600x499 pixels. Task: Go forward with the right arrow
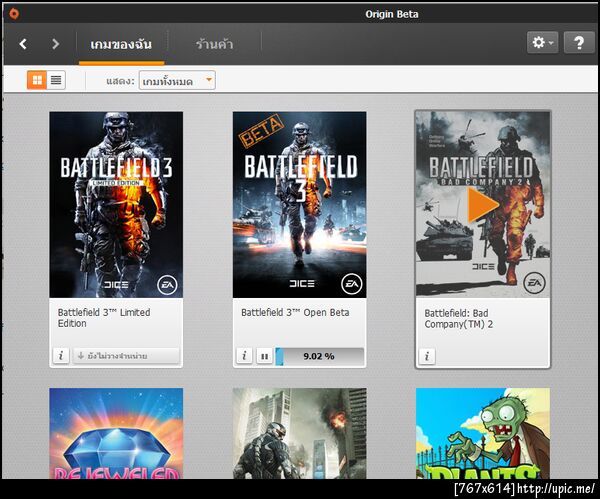(55, 44)
